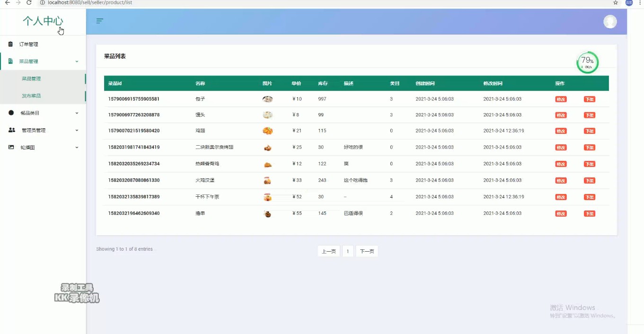Viewport: 644px width, 334px height.
Task: Click the 79% circular progress indicator
Action: coord(587,62)
